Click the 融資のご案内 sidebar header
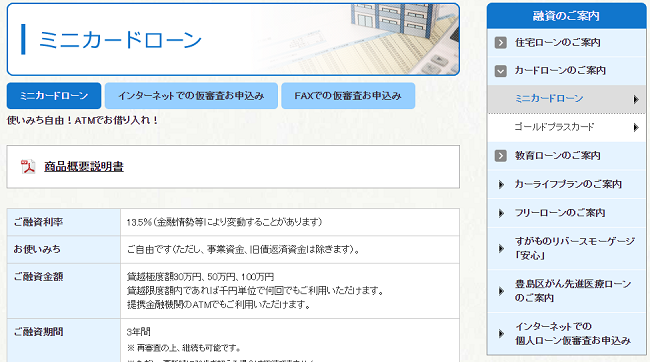The image size is (650, 362). click(x=566, y=16)
